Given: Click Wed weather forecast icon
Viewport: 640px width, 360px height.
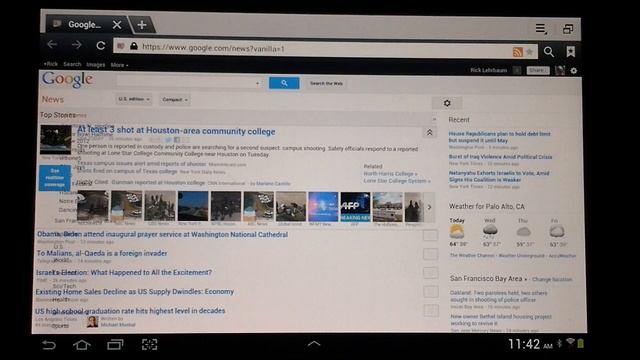Looking at the screenshot, I should point(490,231).
